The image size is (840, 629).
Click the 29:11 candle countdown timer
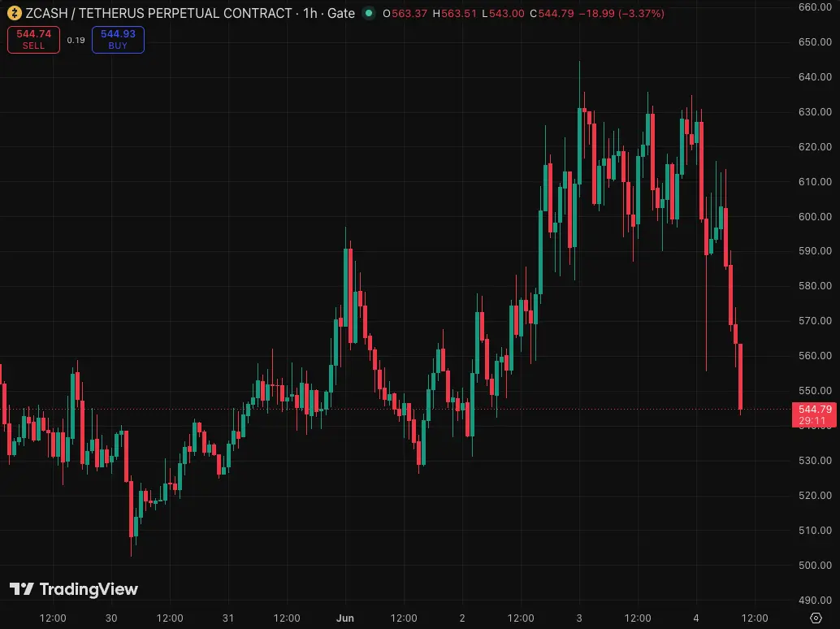coord(812,421)
